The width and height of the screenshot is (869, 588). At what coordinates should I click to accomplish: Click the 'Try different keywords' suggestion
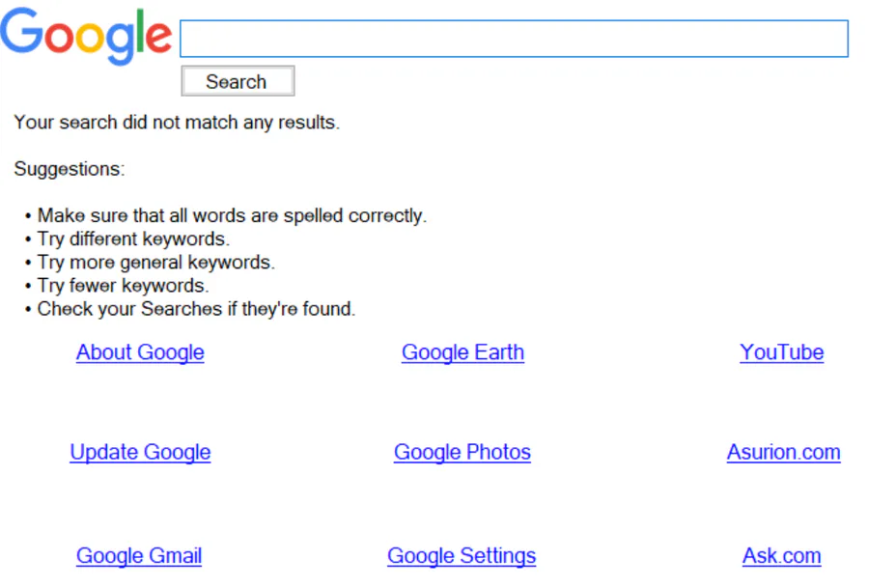[x=133, y=238]
